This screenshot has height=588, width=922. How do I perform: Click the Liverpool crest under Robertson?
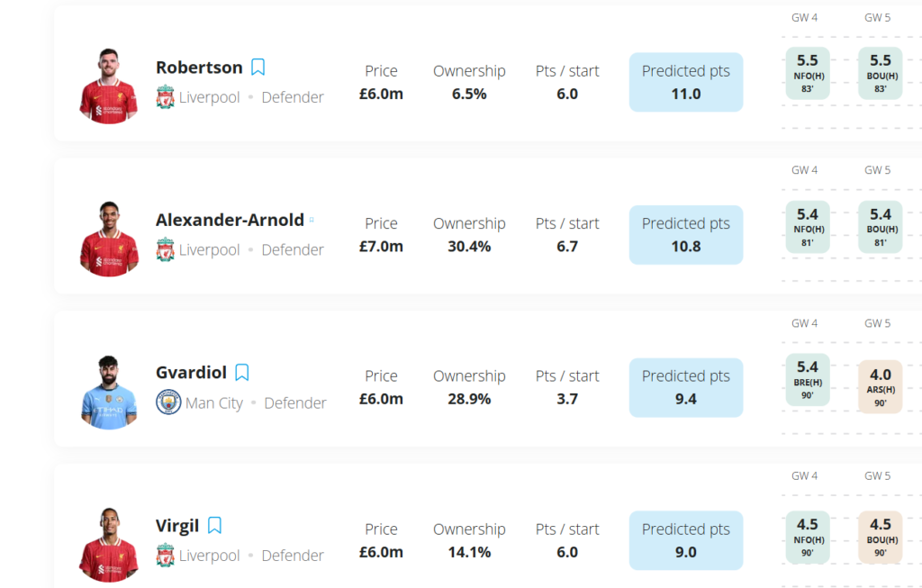coord(165,97)
